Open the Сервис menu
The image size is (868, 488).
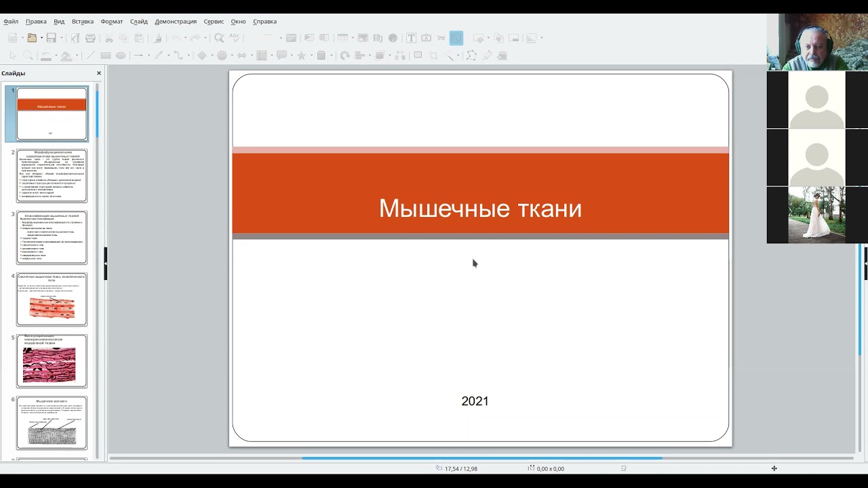214,21
